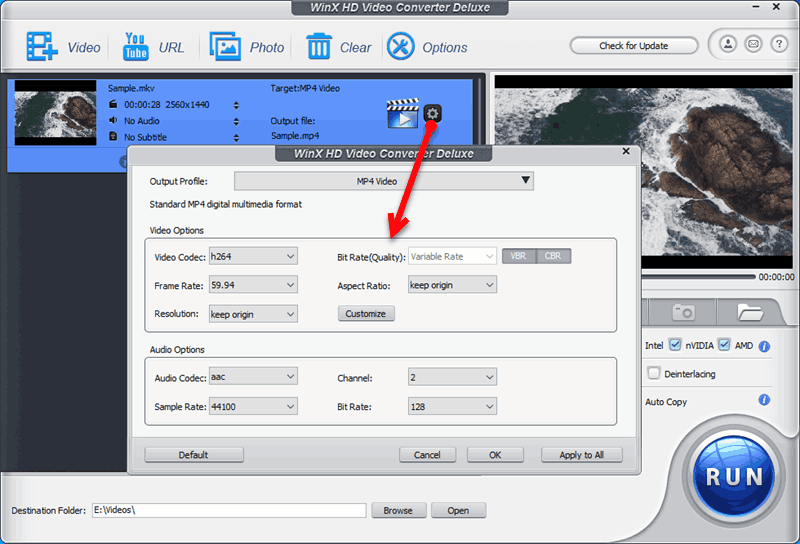
Task: Open the output folder icon
Action: (x=749, y=312)
